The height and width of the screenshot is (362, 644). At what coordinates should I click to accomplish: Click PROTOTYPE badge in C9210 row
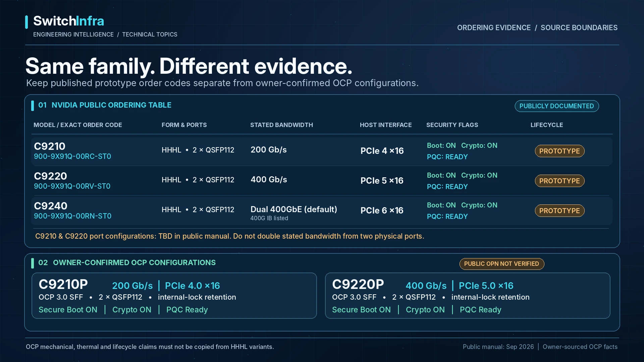[x=559, y=151]
